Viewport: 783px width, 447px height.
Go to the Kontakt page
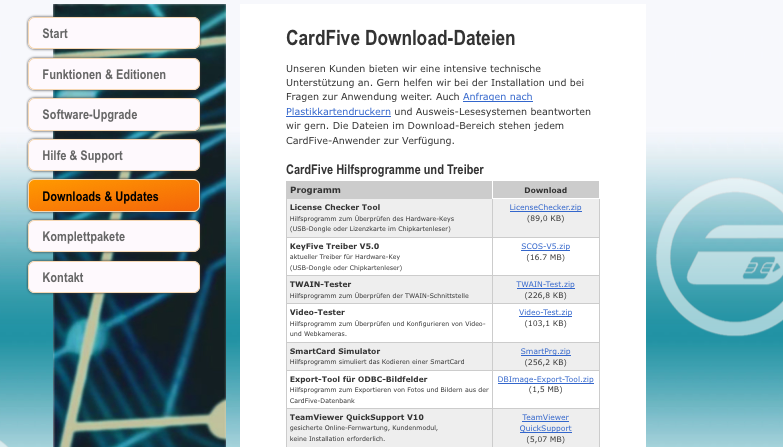[114, 277]
